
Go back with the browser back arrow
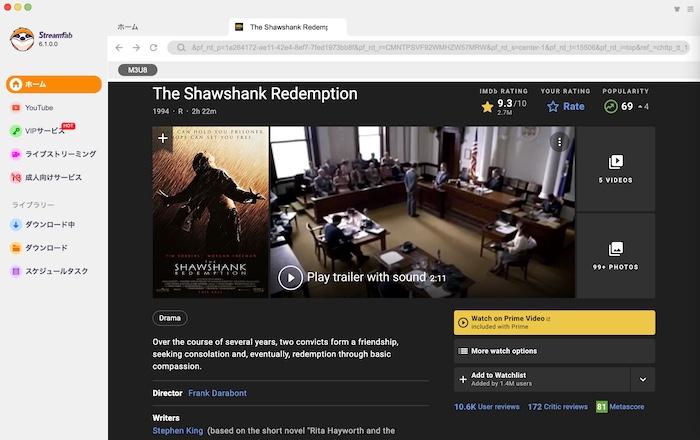(119, 47)
